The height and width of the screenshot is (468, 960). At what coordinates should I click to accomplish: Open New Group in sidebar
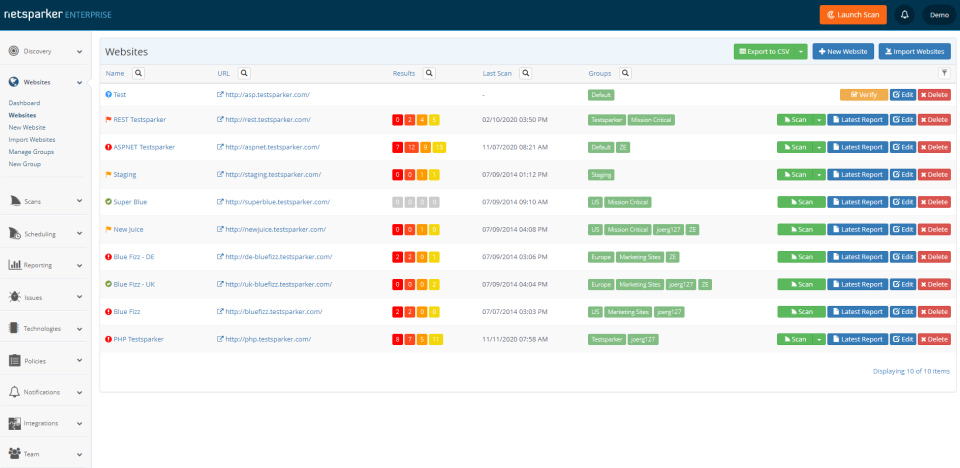(x=24, y=164)
